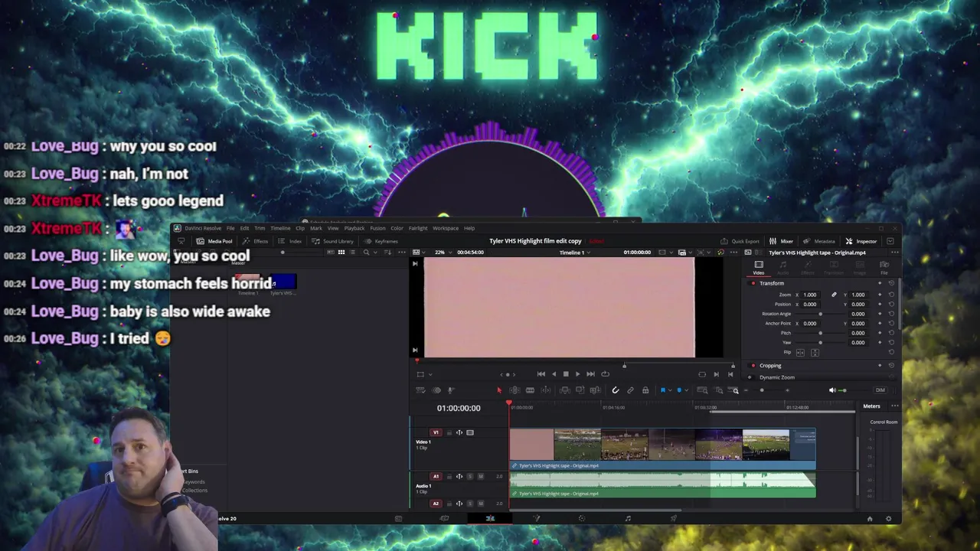This screenshot has height=551, width=980.
Task: Click the Play button in viewer
Action: point(577,374)
